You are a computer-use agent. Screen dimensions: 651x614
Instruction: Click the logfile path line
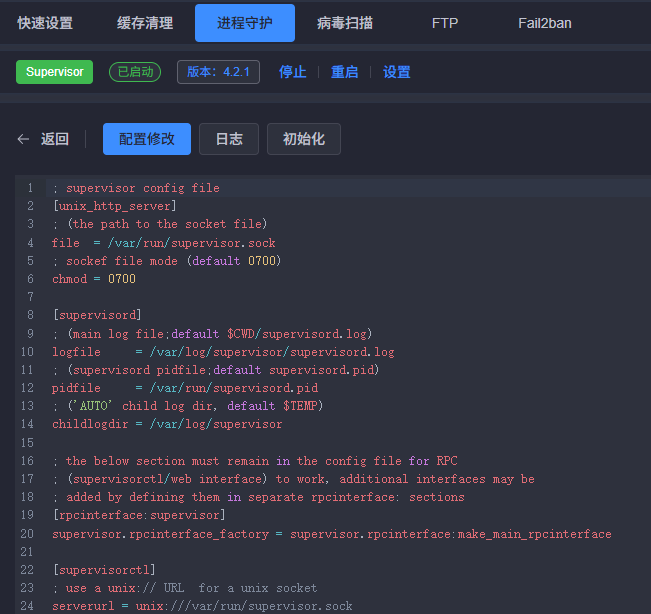point(223,352)
